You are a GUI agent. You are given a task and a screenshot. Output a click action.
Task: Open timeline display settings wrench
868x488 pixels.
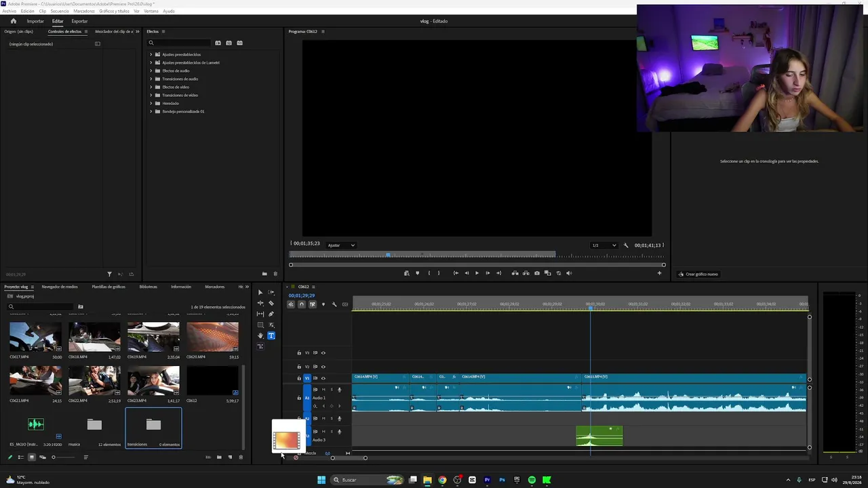coord(334,304)
